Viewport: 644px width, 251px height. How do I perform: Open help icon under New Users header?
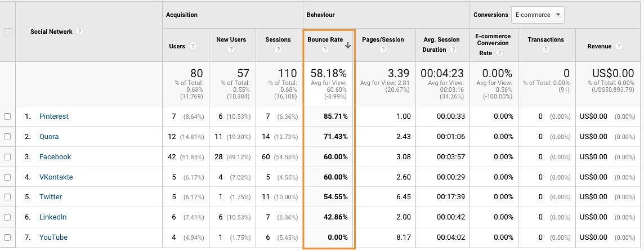(231, 50)
